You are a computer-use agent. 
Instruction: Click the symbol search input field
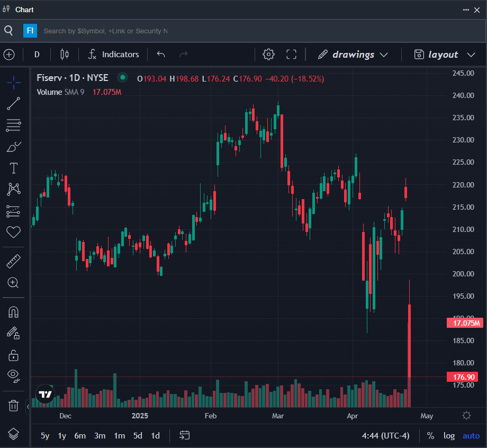coord(106,31)
